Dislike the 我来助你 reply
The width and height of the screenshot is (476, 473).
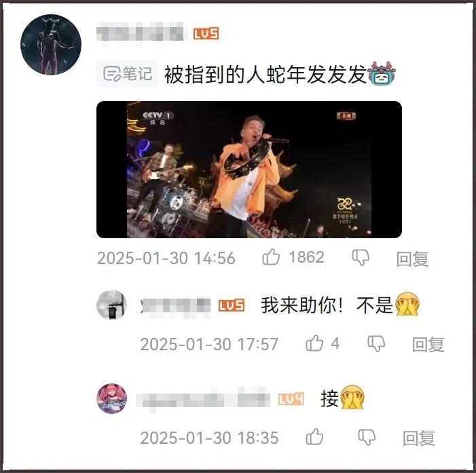(x=376, y=344)
